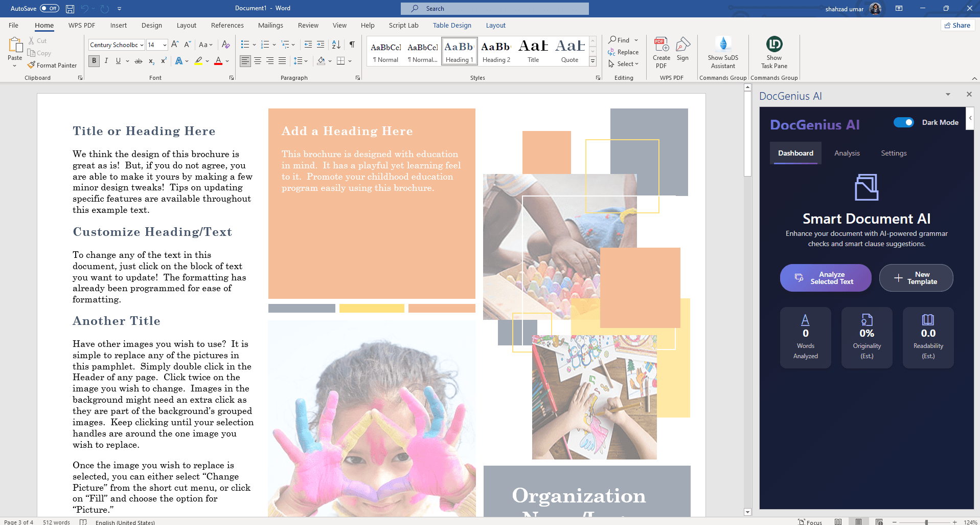This screenshot has width=980, height=525.
Task: Toggle Underline formatting
Action: click(118, 61)
